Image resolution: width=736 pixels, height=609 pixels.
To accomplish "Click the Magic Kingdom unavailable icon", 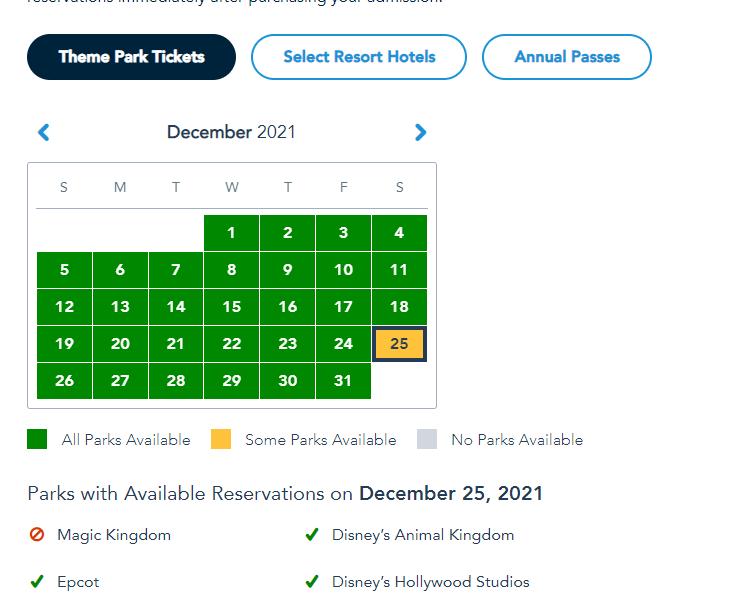I will (37, 535).
